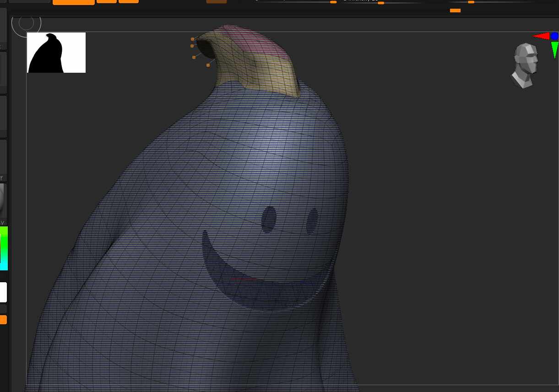The image size is (559, 392).
Task: Click the rightmost orange slider handle at top
Action: (x=471, y=2)
